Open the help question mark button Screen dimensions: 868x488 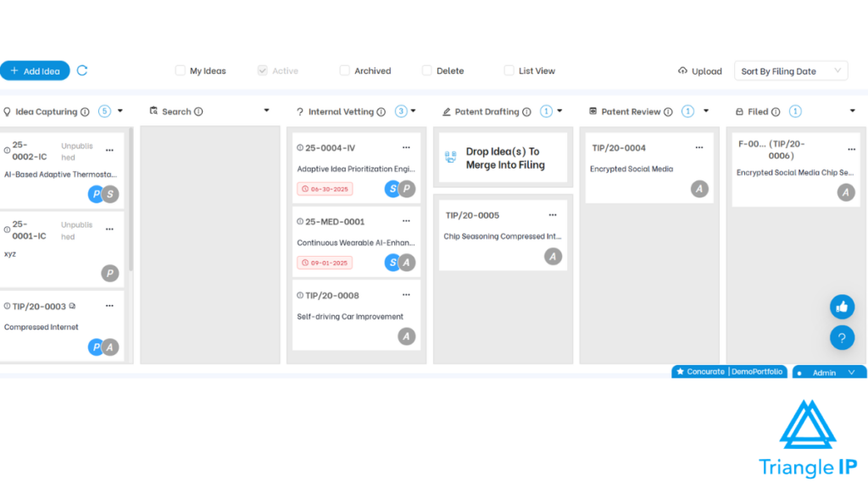tap(842, 338)
